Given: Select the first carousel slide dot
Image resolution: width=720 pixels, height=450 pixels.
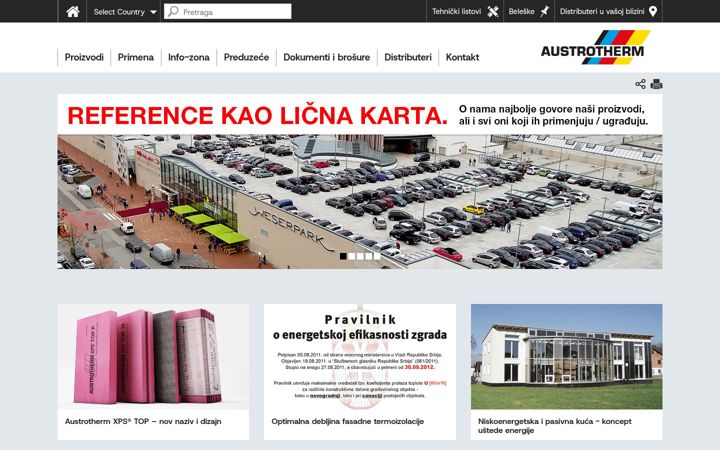Looking at the screenshot, I should pos(343,256).
